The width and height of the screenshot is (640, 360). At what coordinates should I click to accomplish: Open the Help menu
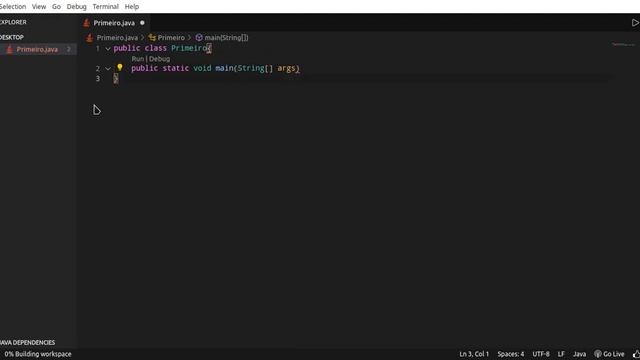[131, 7]
